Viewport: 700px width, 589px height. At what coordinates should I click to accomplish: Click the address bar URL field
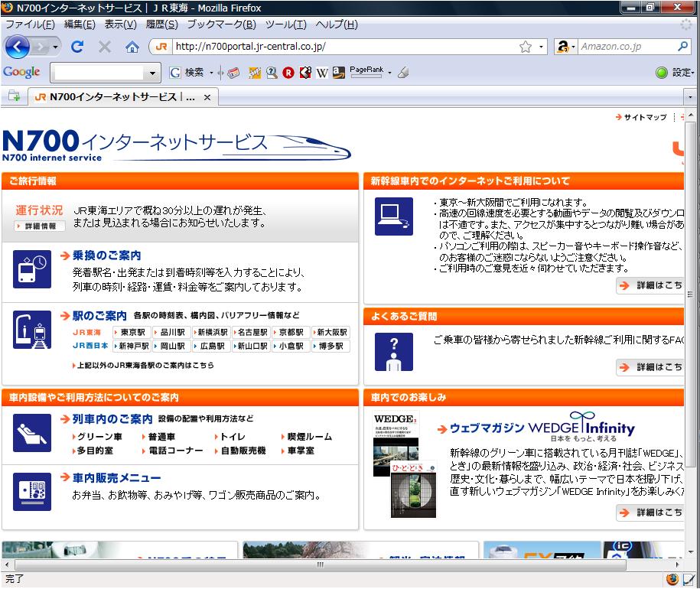click(346, 47)
